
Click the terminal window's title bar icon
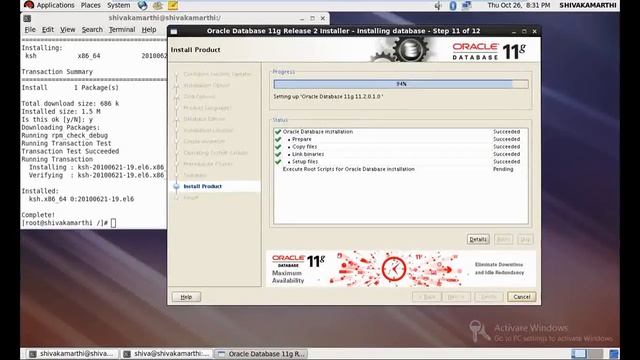tap(27, 18)
